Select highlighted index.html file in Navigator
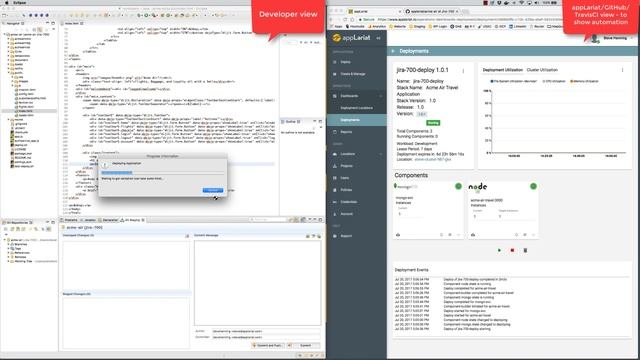 pos(25,111)
